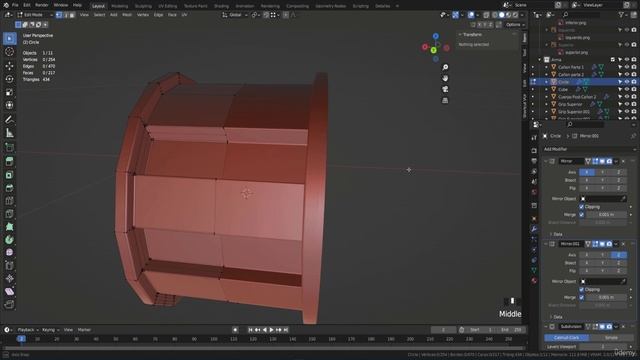Image resolution: width=640 pixels, height=360 pixels.
Task: Select the Knife tool
Action: pos(9,214)
